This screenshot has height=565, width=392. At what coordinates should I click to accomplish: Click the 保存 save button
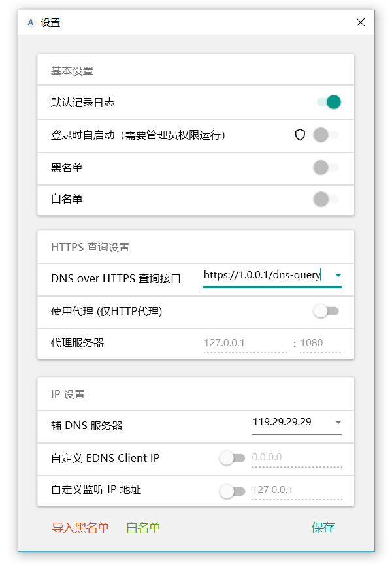(x=323, y=528)
